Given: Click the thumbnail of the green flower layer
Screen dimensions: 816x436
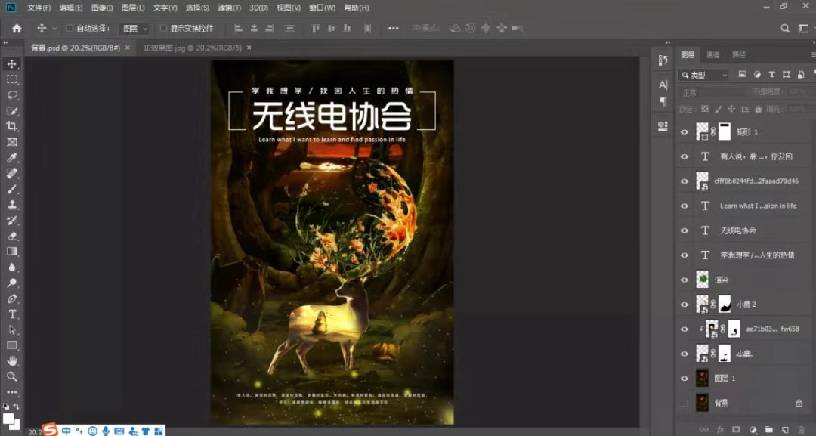Looking at the screenshot, I should click(703, 280).
